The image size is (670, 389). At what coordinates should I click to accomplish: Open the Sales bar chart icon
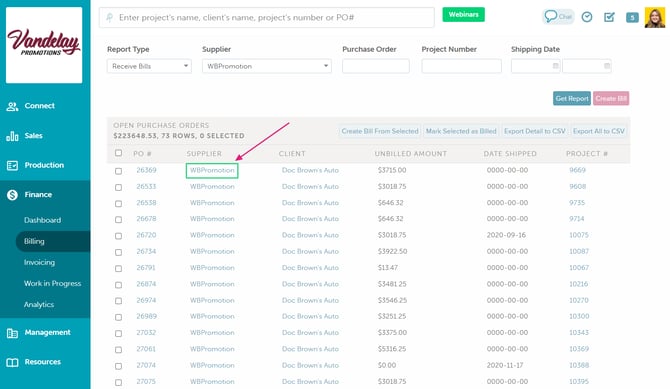point(12,136)
